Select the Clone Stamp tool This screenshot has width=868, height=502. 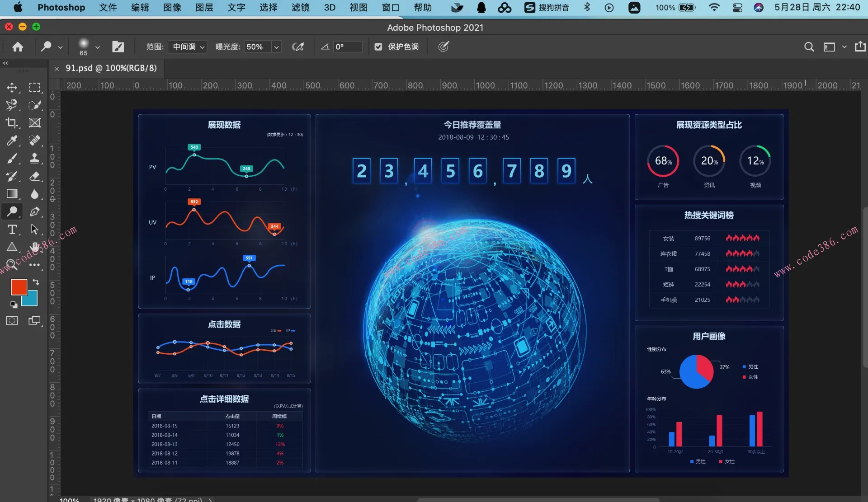(x=34, y=158)
